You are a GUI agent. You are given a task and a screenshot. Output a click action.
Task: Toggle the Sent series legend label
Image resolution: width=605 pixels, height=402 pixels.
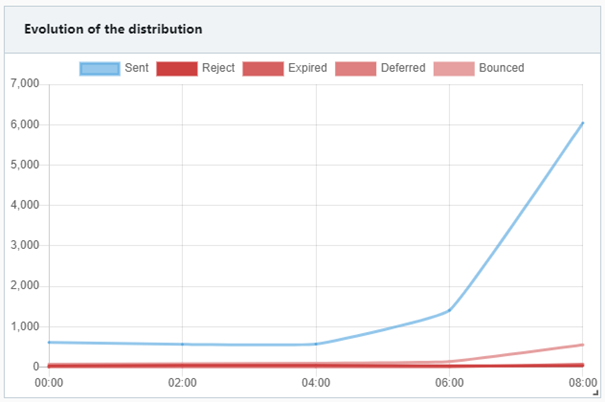pos(136,68)
